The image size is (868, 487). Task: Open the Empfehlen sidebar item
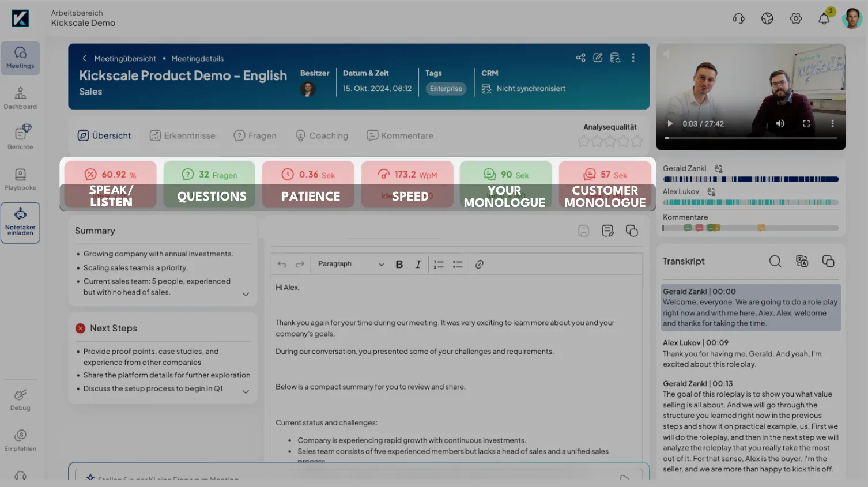tap(20, 440)
